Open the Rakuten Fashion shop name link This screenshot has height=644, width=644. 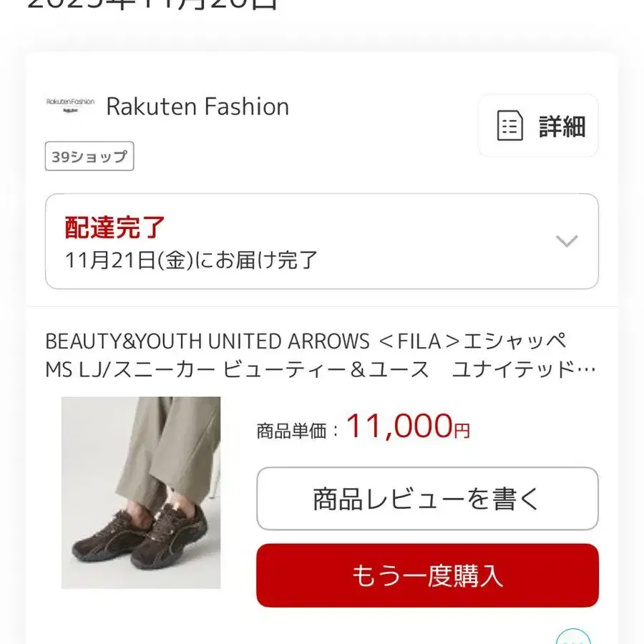tap(197, 107)
